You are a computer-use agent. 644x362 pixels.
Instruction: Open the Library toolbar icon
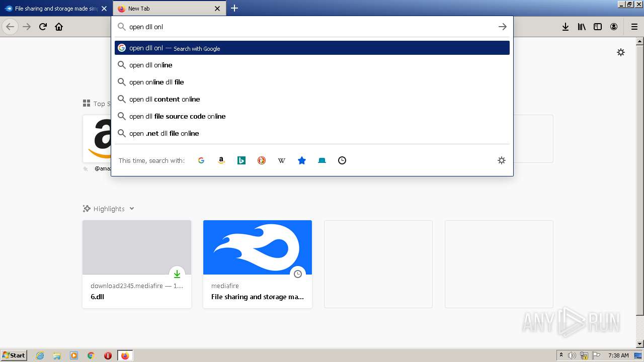(582, 27)
